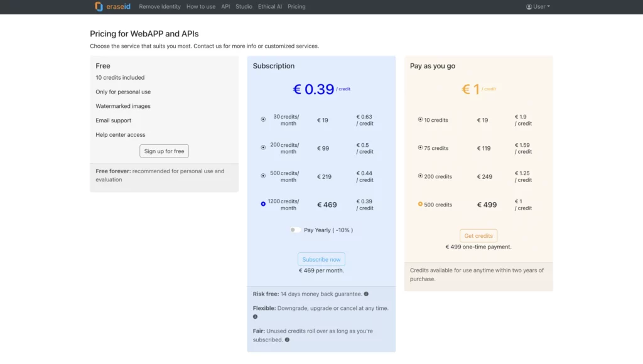Click the Sign up for free button

tap(164, 151)
